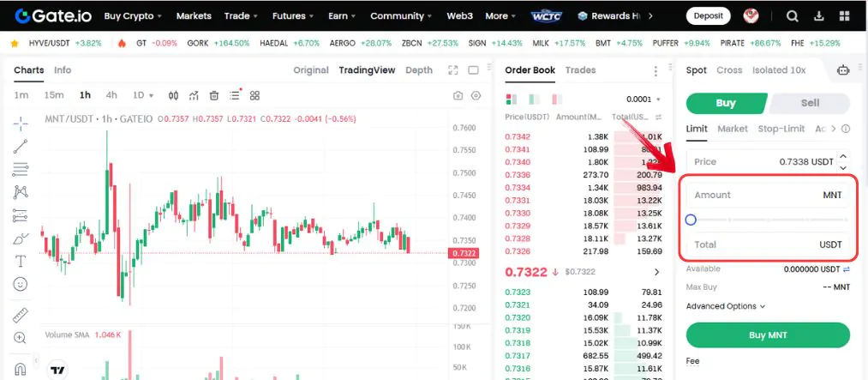Open order book three-dot options menu
Image resolution: width=868 pixels, height=380 pixels.
(656, 71)
